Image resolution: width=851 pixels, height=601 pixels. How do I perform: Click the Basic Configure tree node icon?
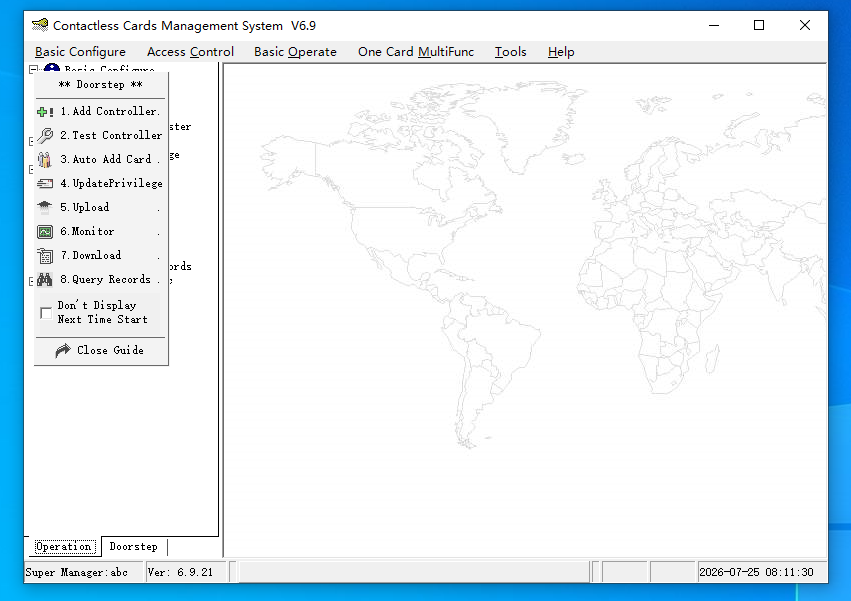52,67
